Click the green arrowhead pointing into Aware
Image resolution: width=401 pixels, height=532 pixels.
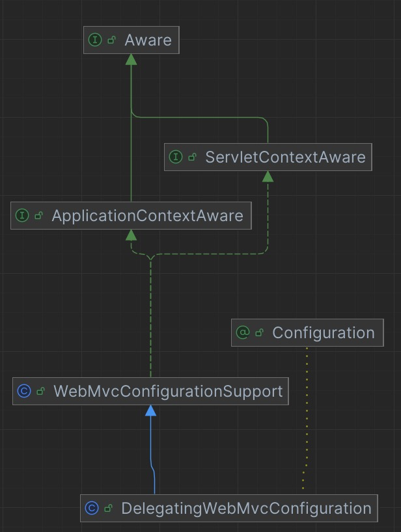131,60
